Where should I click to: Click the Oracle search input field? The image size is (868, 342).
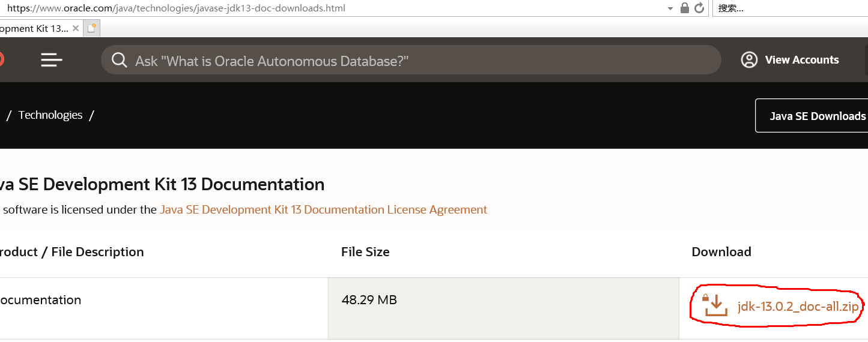(411, 60)
